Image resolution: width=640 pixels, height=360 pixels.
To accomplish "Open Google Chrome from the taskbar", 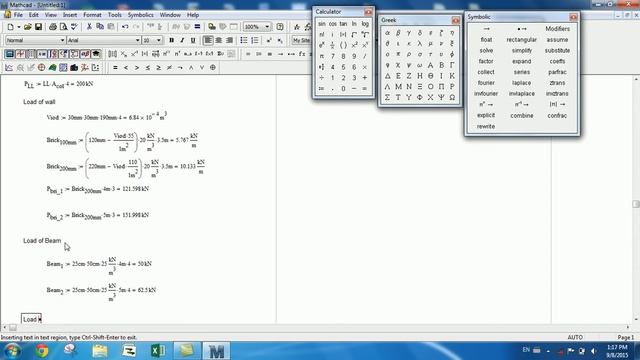I will coord(42,351).
